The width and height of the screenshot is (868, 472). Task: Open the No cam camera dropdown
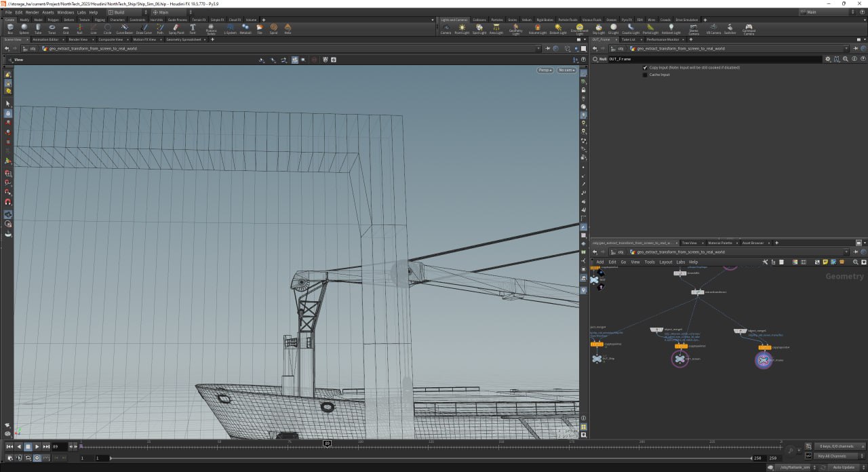coord(566,70)
